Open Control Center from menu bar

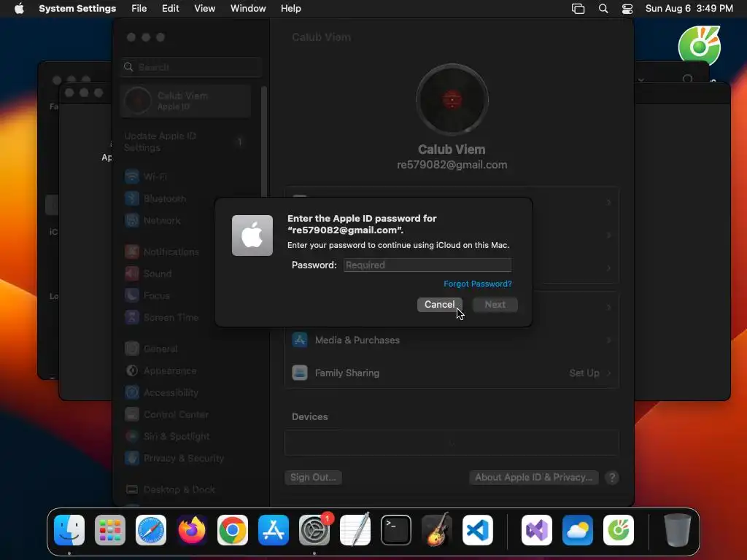627,9
